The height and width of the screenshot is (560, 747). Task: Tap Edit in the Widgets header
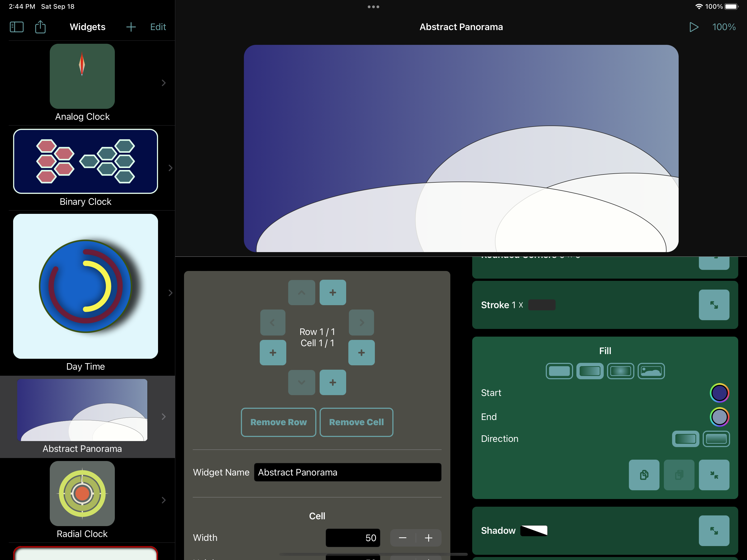158,27
